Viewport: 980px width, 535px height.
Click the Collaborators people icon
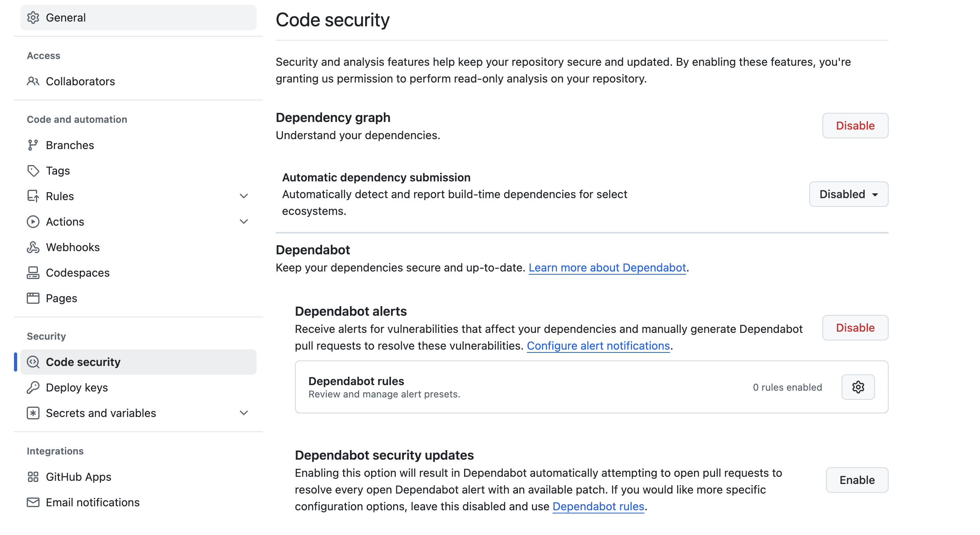point(34,81)
